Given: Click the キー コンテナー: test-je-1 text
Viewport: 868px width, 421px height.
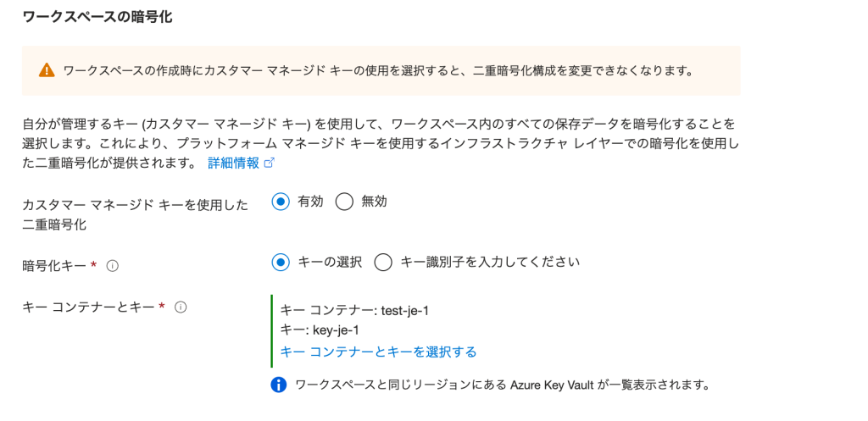Looking at the screenshot, I should 353,311.
